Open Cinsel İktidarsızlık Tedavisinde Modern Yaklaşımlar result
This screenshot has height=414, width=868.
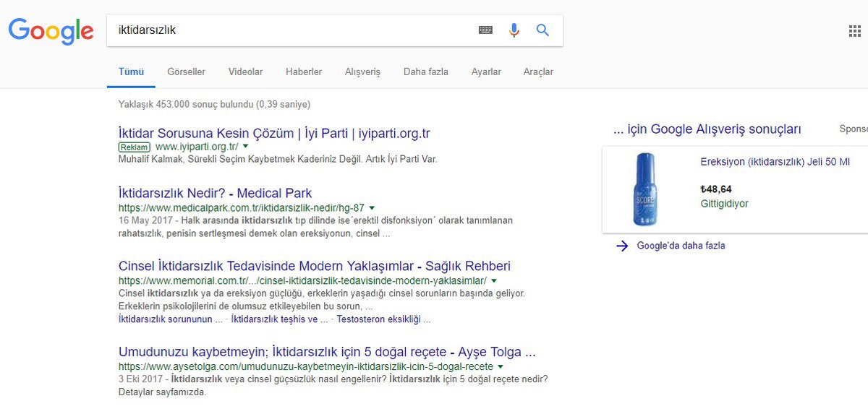coord(315,266)
